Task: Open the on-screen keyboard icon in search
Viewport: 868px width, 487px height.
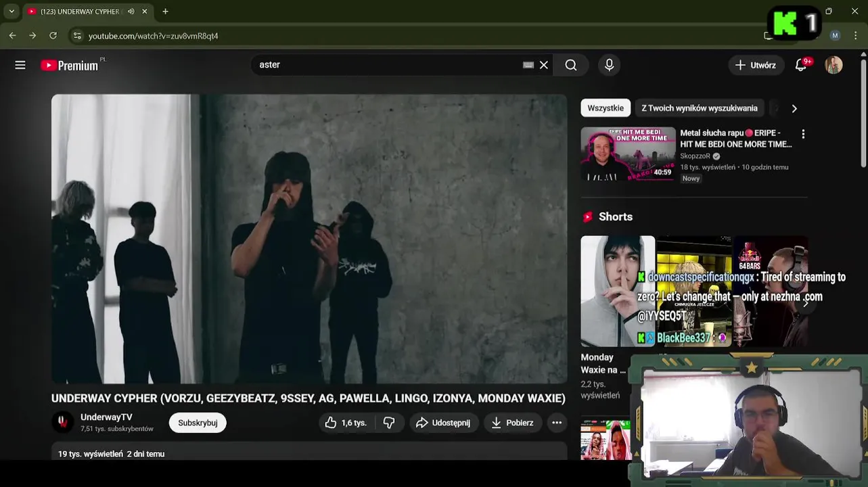Action: (528, 65)
